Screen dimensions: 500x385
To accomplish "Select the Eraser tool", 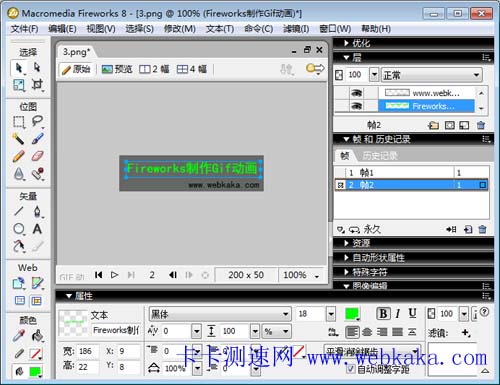I will [37, 156].
